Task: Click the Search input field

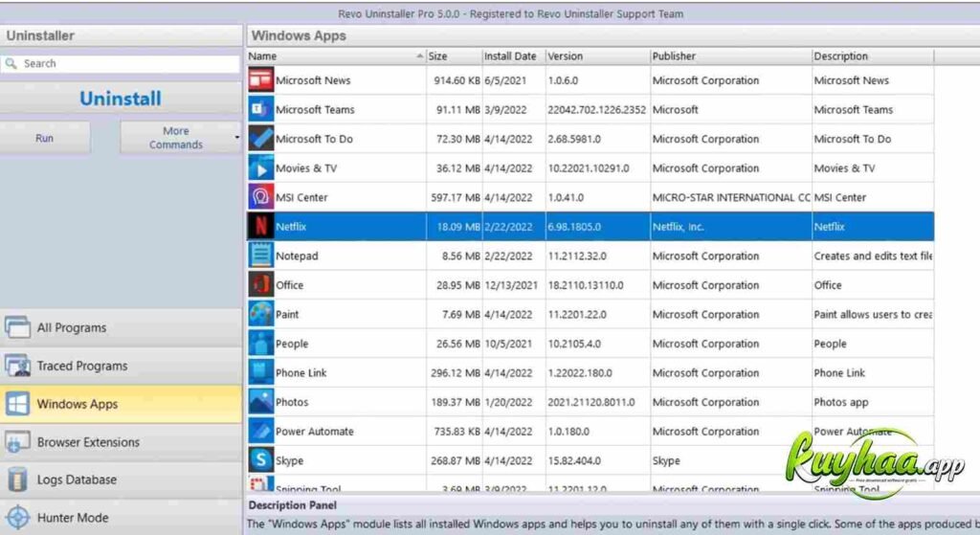Action: click(x=120, y=64)
